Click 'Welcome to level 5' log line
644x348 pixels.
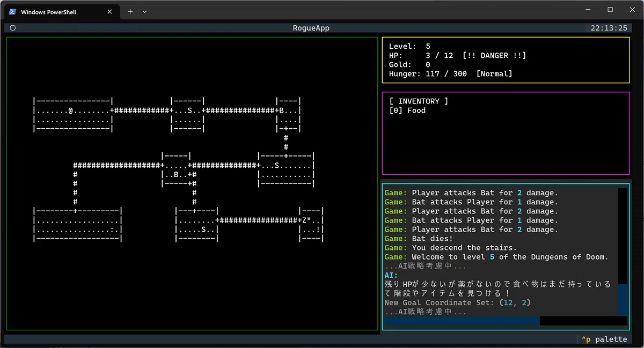click(x=496, y=257)
